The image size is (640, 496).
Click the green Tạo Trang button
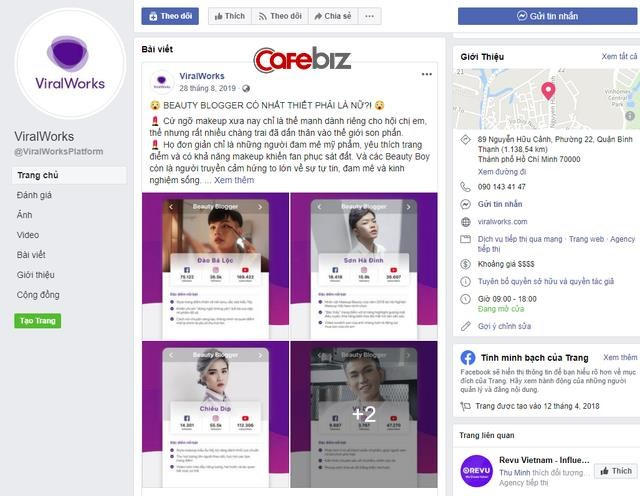coord(38,321)
